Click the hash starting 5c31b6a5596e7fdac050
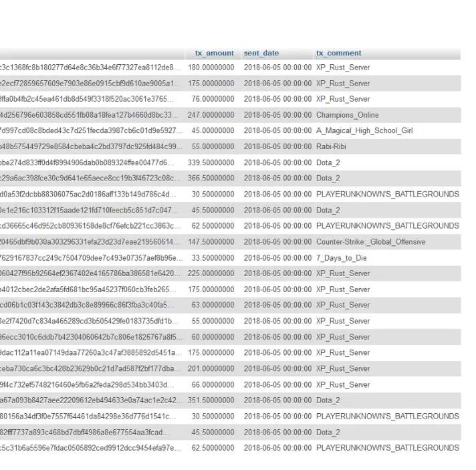This screenshot has width=476, height=470. [x=90, y=448]
